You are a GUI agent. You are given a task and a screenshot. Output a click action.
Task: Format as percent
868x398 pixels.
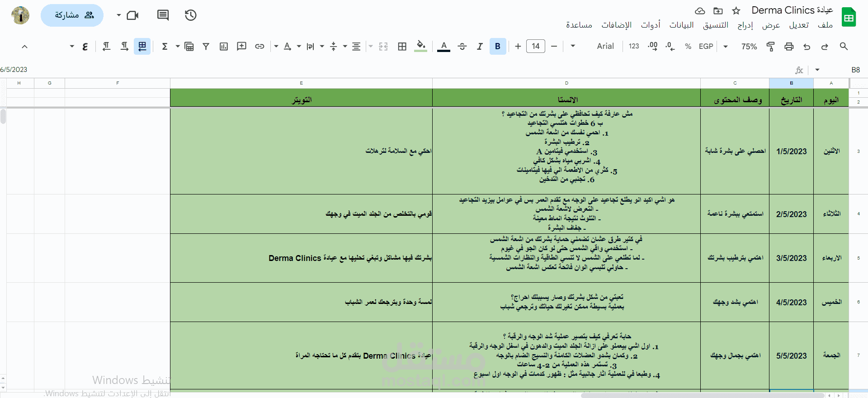688,46
